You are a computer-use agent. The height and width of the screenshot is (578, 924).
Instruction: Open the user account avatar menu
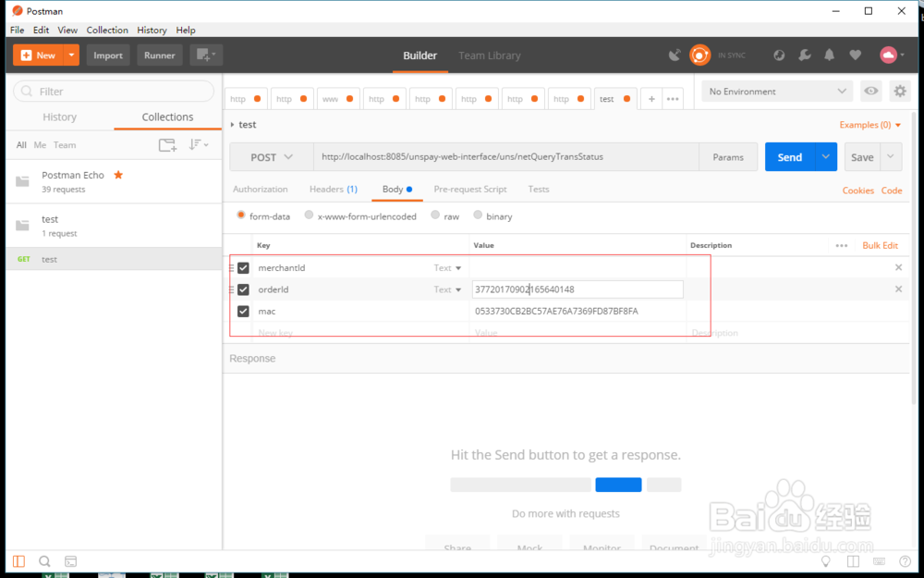point(892,55)
